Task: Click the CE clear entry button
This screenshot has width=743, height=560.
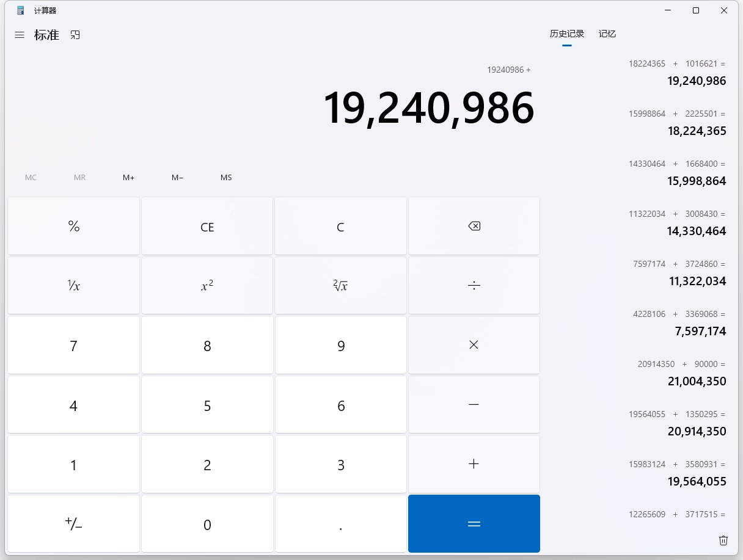Action: (x=207, y=227)
